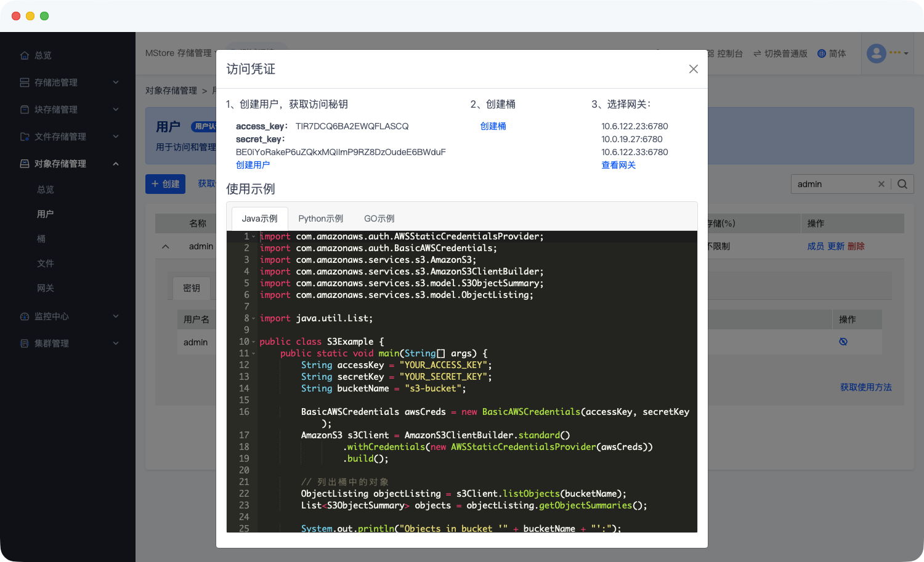
Task: Collapse the object storage management menu
Action: [116, 164]
